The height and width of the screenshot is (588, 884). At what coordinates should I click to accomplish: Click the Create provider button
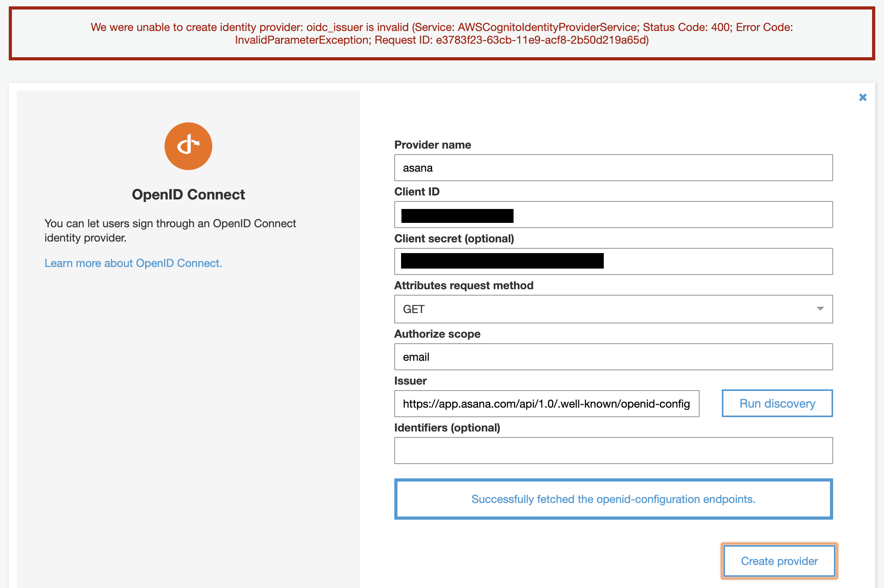point(779,561)
